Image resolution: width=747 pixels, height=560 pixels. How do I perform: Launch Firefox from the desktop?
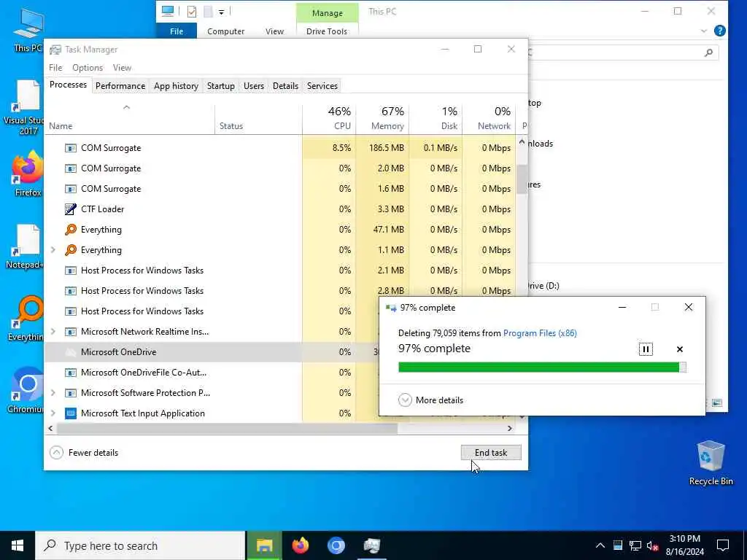[28, 174]
